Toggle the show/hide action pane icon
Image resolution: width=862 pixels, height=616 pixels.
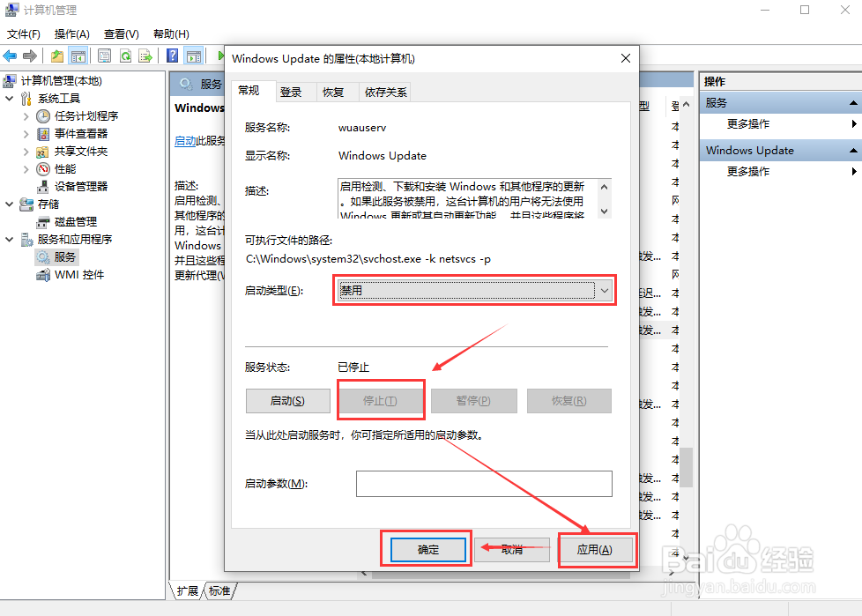[x=194, y=56]
